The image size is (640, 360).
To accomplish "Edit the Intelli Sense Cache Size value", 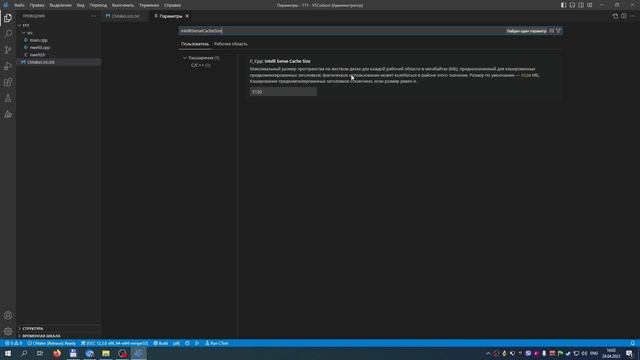I will coord(283,92).
